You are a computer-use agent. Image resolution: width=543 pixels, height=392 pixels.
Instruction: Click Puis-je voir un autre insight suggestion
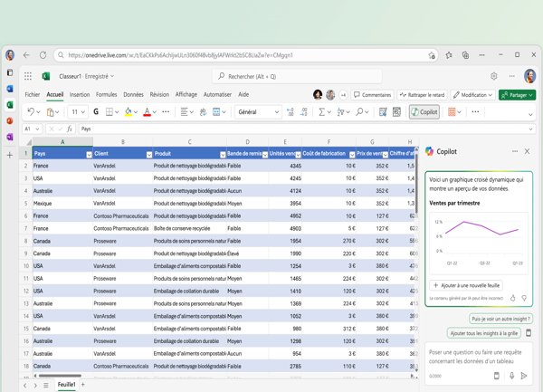500,319
